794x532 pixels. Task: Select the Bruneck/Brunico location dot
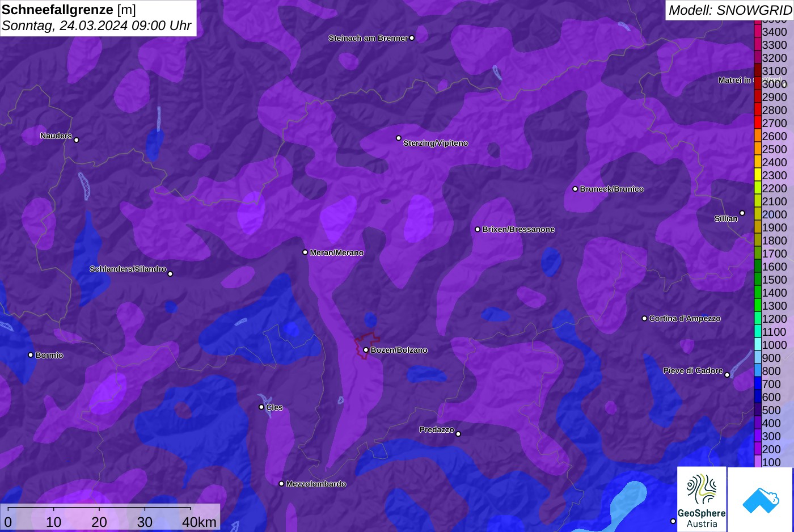(575, 189)
